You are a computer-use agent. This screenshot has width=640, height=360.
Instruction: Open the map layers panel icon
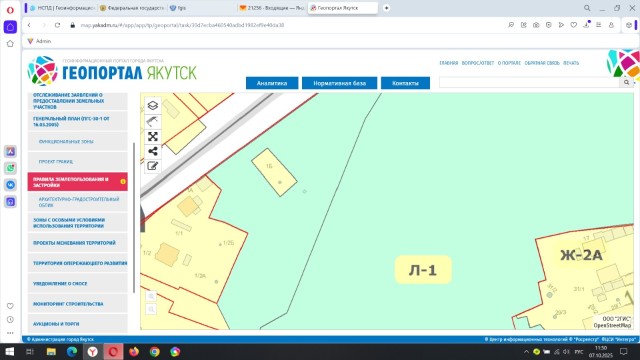coord(153,106)
